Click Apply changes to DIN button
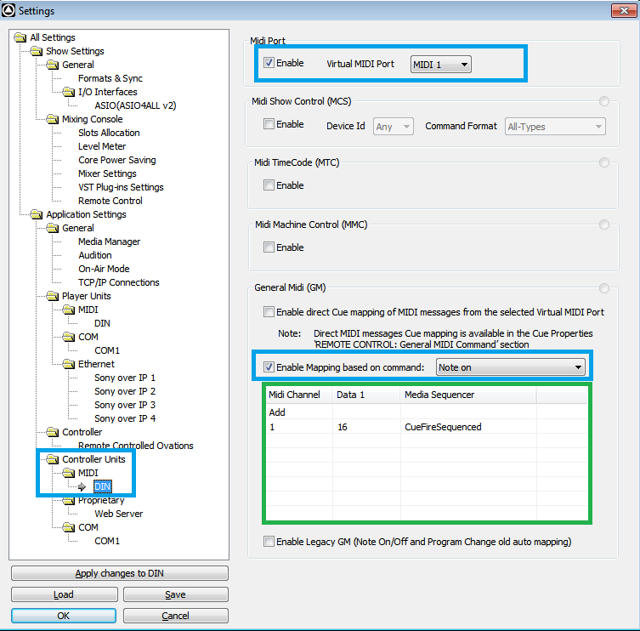Viewport: 640px width, 631px height. point(120,573)
